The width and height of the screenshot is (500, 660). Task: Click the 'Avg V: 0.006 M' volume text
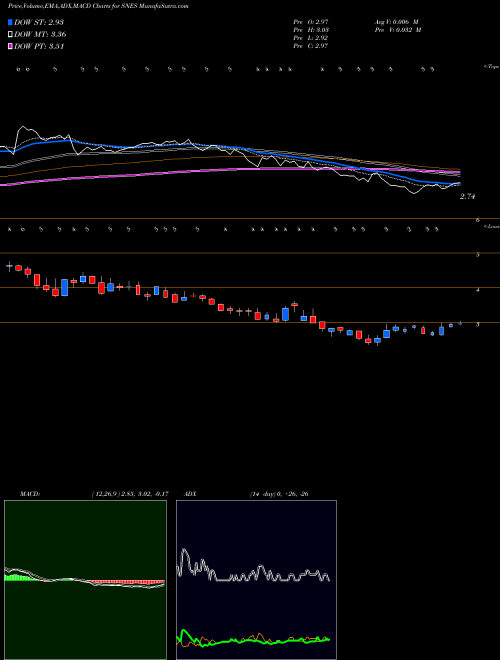pos(396,22)
